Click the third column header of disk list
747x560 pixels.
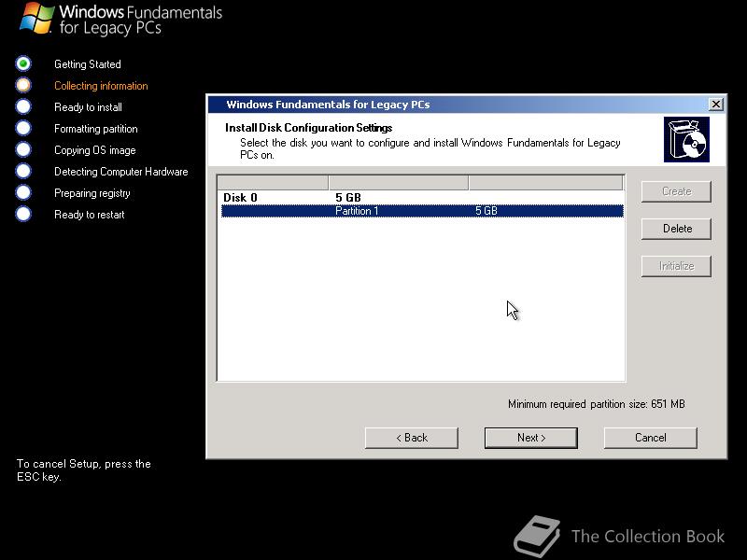tap(546, 182)
